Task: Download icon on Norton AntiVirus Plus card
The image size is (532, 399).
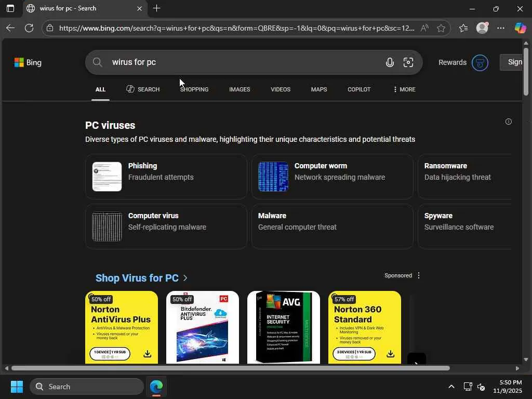Action: tap(147, 353)
